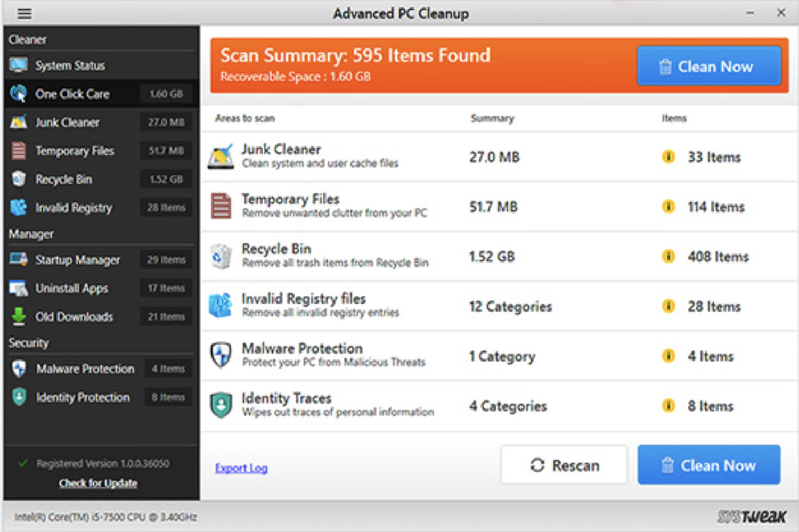Open Identity Protection from the sidebar
The width and height of the screenshot is (799, 532).
[x=18, y=397]
